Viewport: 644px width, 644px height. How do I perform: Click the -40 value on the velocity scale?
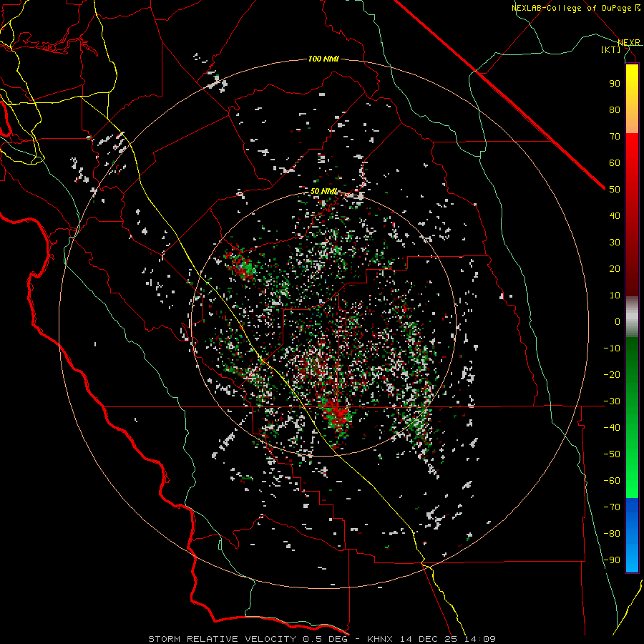click(x=612, y=428)
